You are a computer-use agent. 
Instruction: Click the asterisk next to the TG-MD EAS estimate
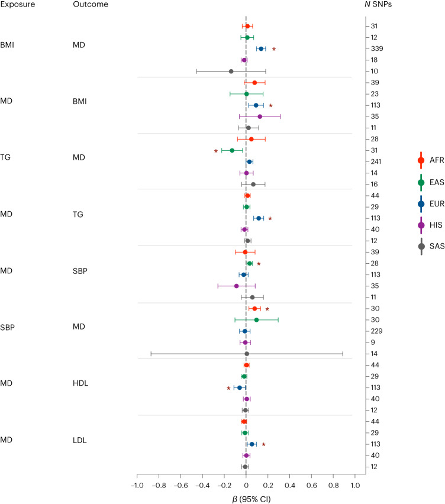[x=216, y=151]
